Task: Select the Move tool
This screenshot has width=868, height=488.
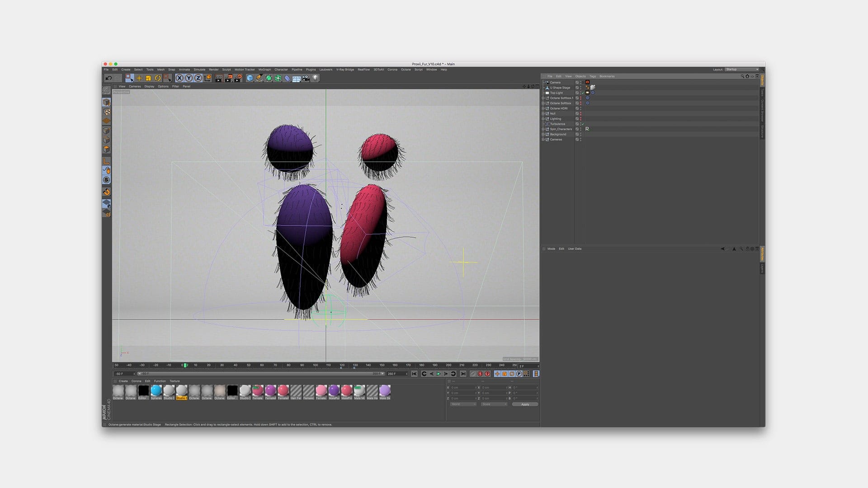Action: [x=139, y=78]
